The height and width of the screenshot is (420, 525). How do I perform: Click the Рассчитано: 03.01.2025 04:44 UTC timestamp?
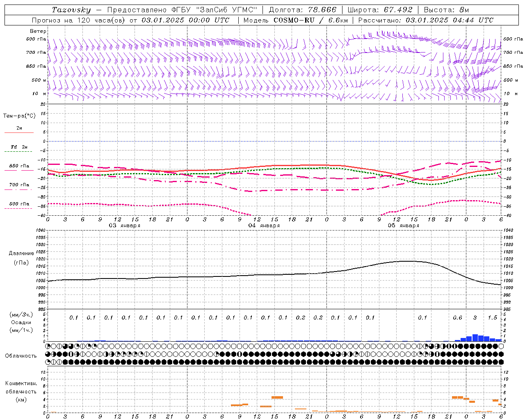tap(426, 20)
